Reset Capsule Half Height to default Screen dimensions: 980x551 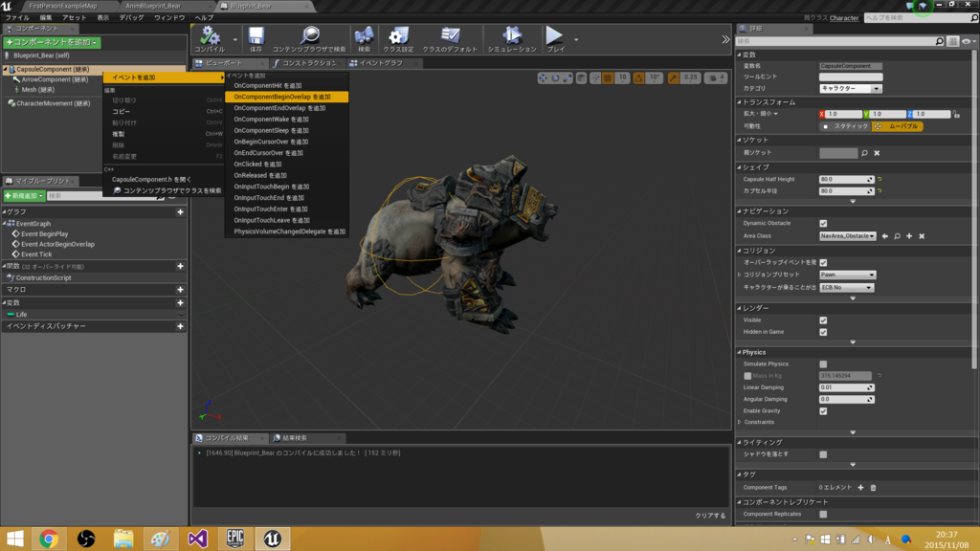click(x=880, y=179)
